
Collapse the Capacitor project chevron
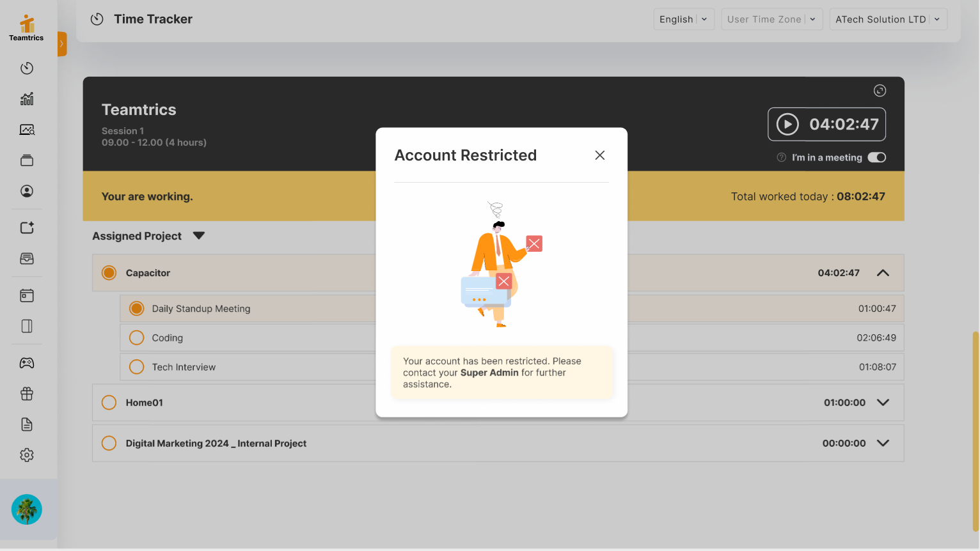(883, 273)
